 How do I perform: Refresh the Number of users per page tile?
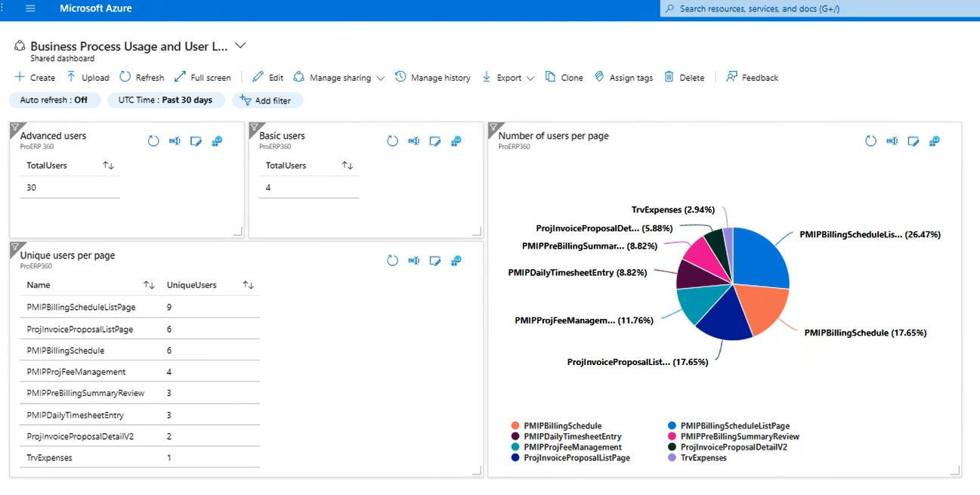(870, 141)
